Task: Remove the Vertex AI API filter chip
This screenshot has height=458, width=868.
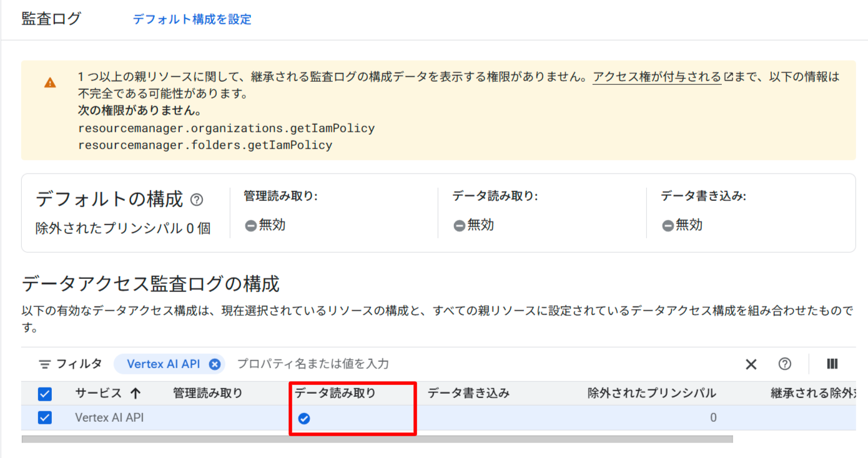Action: 215,364
